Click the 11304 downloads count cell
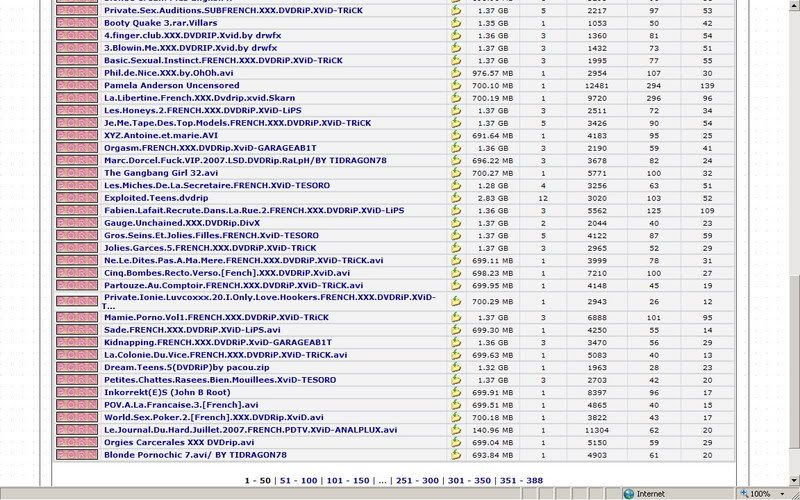Viewport: 800px width, 500px height. (596, 430)
